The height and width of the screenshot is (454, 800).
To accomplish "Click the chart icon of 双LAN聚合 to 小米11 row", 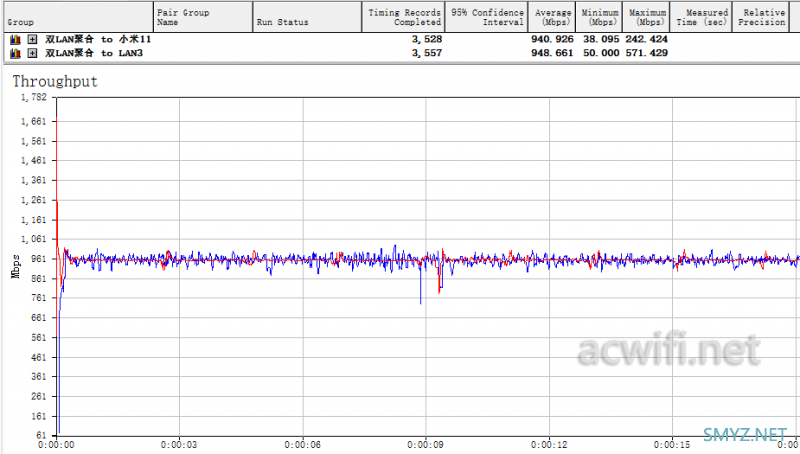I will coord(15,39).
